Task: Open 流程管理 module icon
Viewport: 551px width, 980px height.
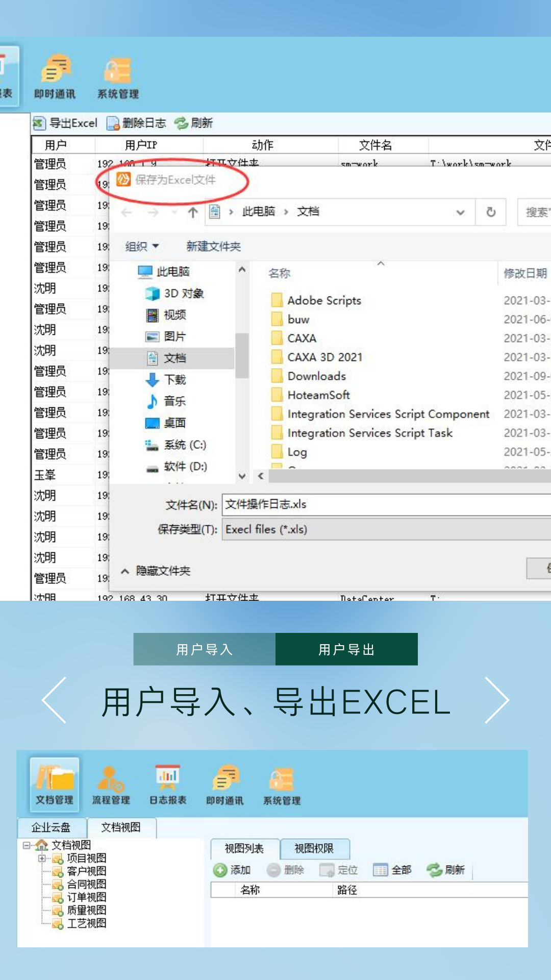Action: (x=111, y=785)
